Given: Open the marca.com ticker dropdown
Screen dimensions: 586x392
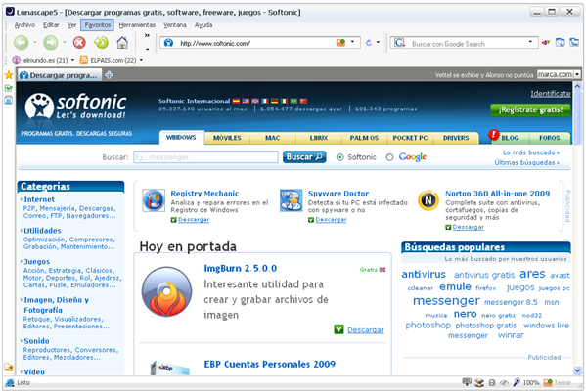Looking at the screenshot, I should tap(577, 74).
